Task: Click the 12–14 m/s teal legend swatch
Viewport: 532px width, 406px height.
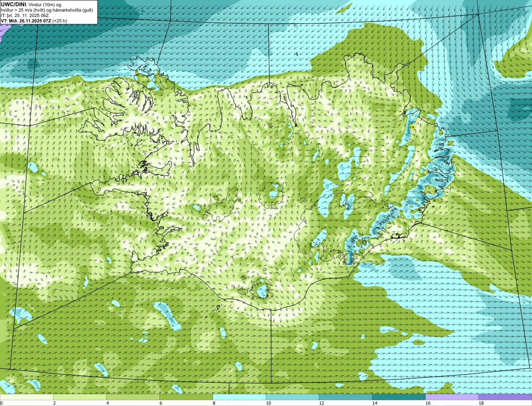Action: tap(346, 397)
